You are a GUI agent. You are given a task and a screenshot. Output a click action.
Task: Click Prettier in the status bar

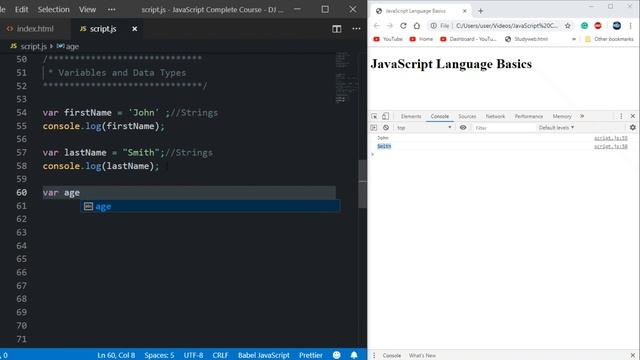(x=311, y=355)
